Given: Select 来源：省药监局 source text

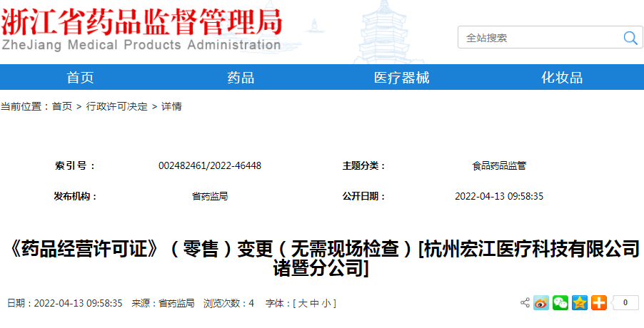Looking at the screenshot, I should [163, 304].
